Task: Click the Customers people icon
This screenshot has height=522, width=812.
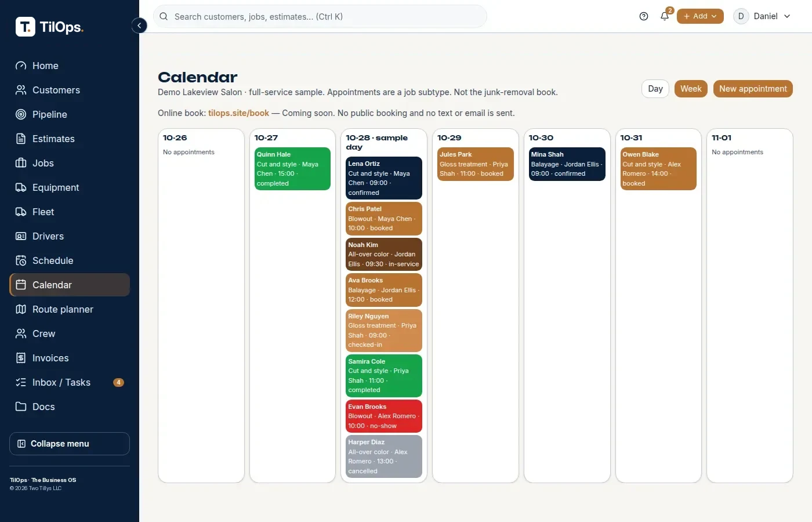Action: click(21, 90)
